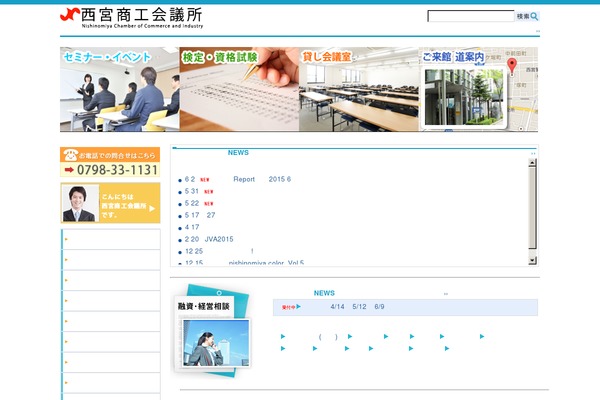Open the こんにちは 西宮商工会議所です banner

(x=110, y=203)
